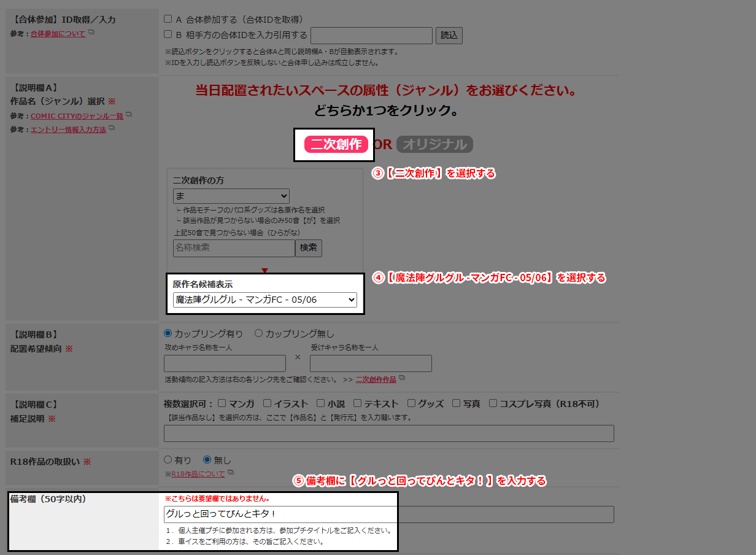Click external-link icon beside エントリー情報入力方法

point(112,128)
